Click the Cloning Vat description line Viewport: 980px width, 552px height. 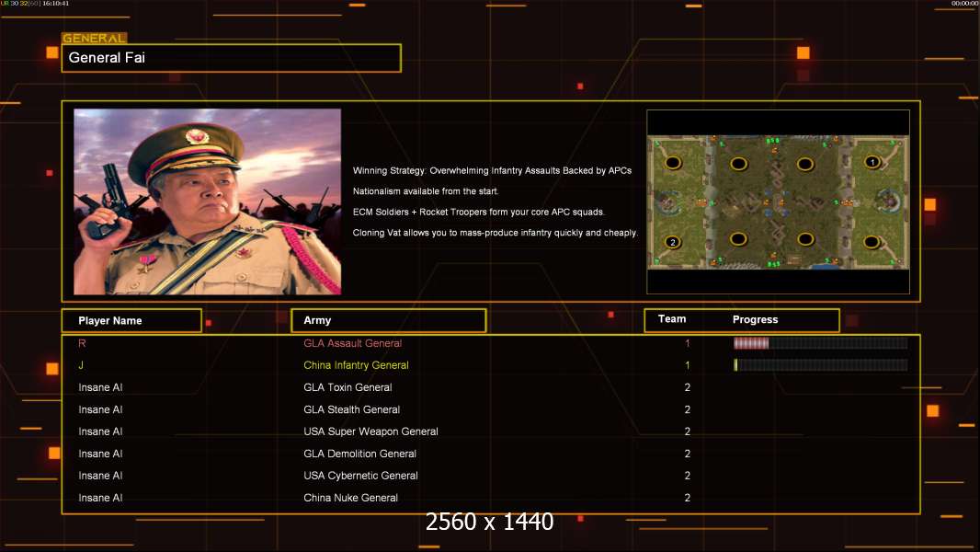point(495,233)
